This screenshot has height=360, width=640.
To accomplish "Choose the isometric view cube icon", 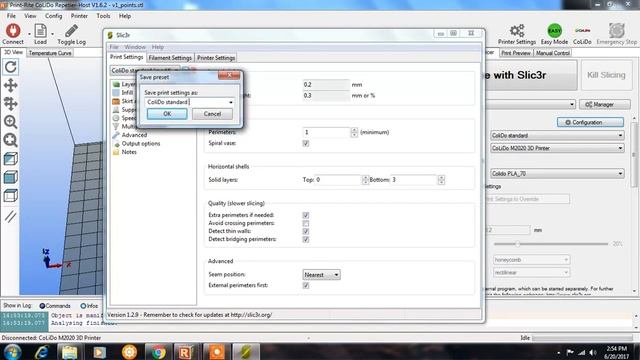I will pyautogui.click(x=11, y=159).
